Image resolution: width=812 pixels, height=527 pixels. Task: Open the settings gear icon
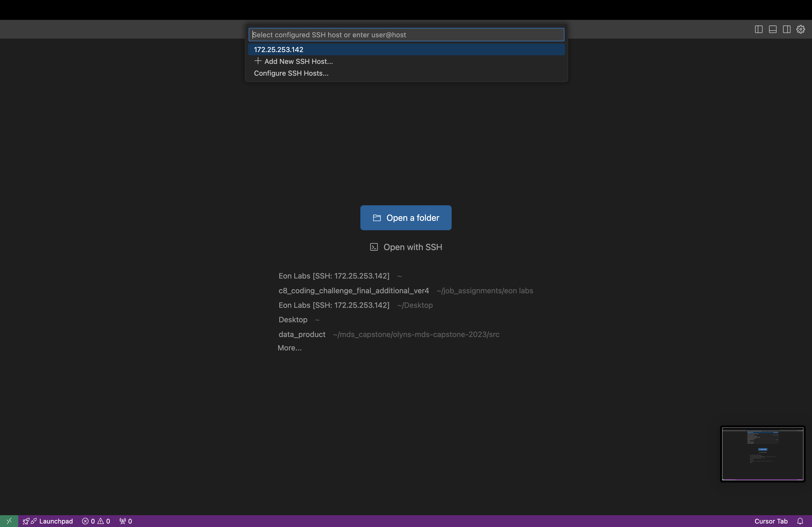pos(800,29)
